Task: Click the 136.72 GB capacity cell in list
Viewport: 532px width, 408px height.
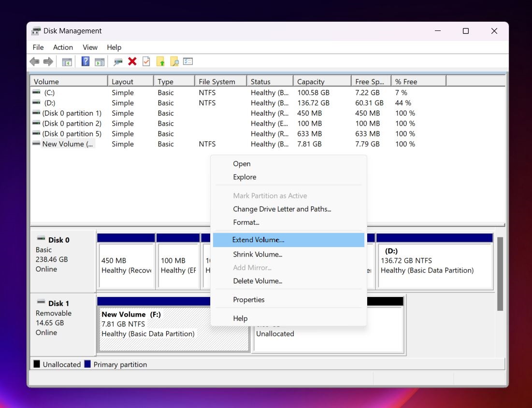Action: coord(313,103)
